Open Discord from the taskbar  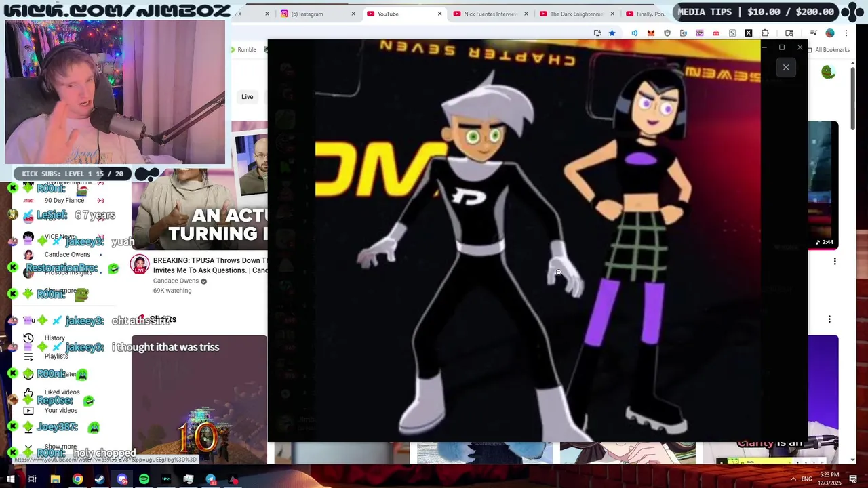[x=122, y=479]
